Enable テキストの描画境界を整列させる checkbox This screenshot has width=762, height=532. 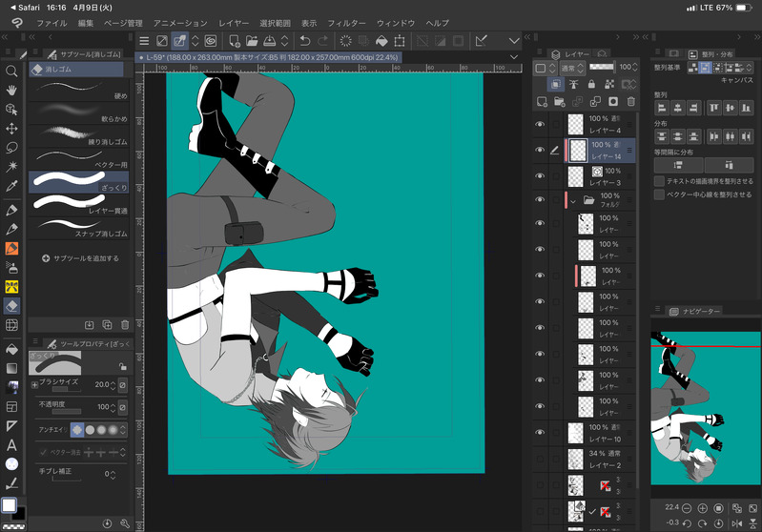[x=659, y=180]
